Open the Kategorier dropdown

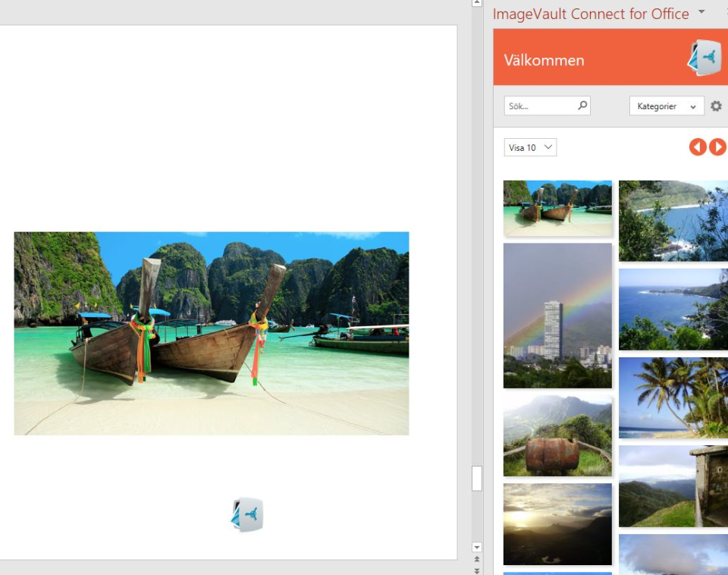[665, 105]
